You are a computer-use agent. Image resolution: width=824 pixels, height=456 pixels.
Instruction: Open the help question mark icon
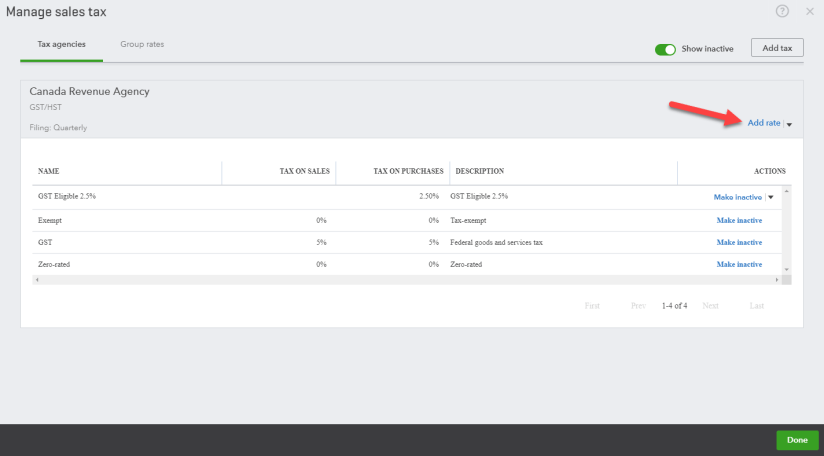[x=782, y=11]
